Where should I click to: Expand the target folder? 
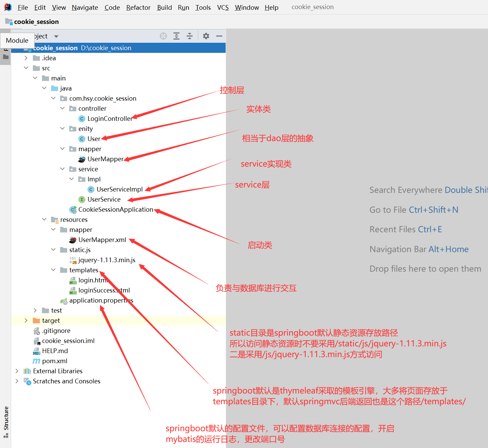pyautogui.click(x=26, y=320)
